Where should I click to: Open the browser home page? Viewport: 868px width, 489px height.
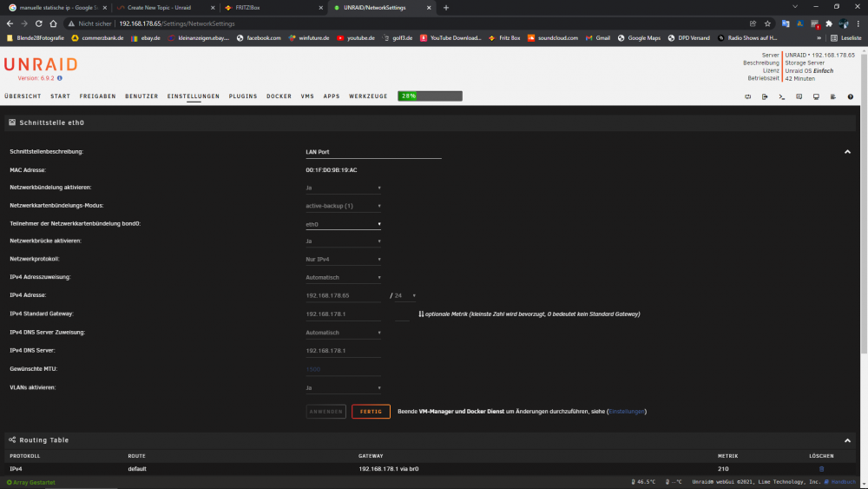[53, 23]
